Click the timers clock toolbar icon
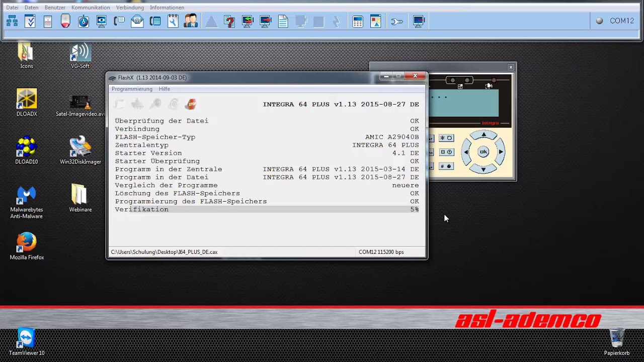The height and width of the screenshot is (362, 644). click(84, 21)
